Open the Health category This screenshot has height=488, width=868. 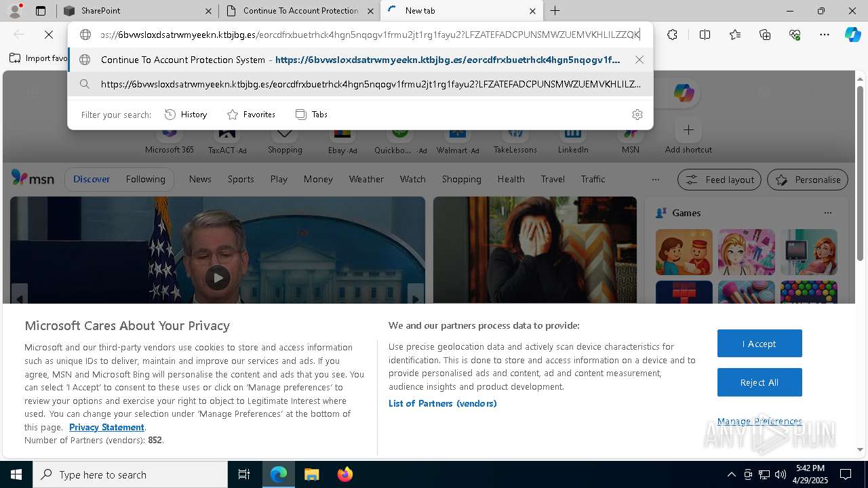tap(511, 179)
